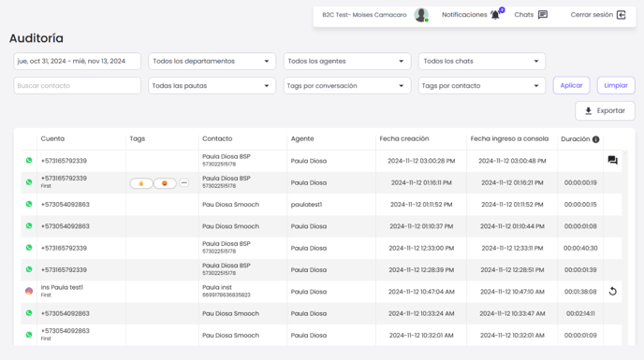644x360 pixels.
Task: Click the Duración column header text
Action: [575, 139]
